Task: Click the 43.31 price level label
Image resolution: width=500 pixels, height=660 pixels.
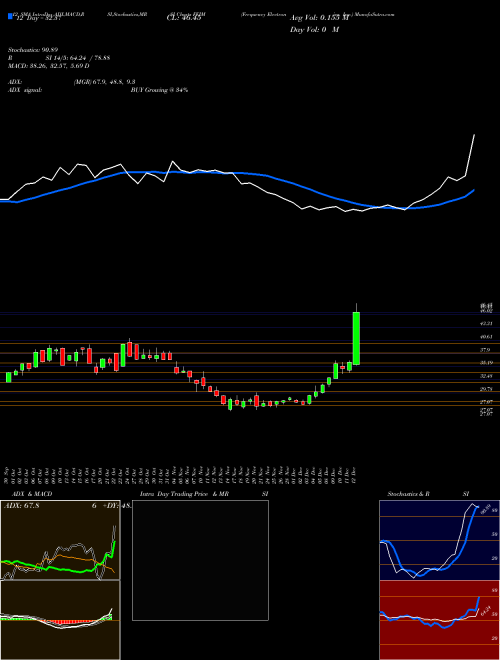Action: pos(486,323)
